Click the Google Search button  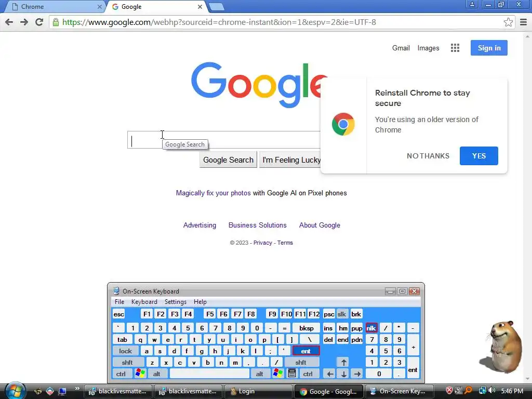click(x=229, y=160)
